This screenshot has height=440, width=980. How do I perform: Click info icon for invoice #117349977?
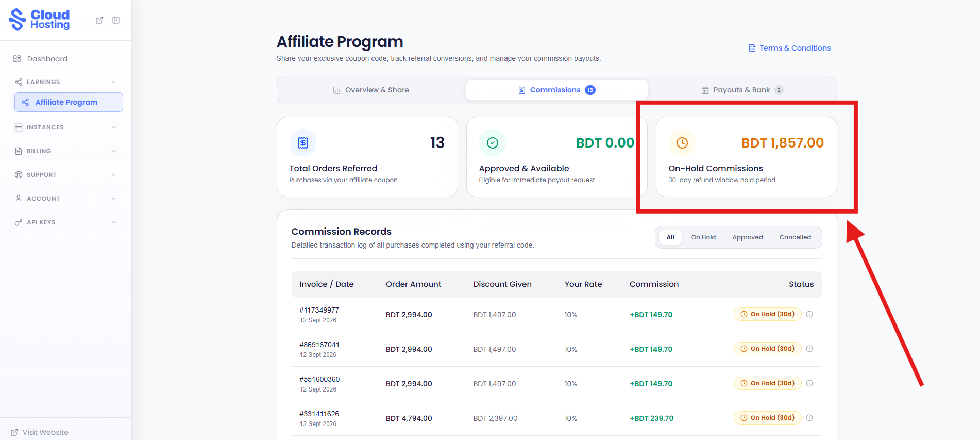tap(809, 314)
